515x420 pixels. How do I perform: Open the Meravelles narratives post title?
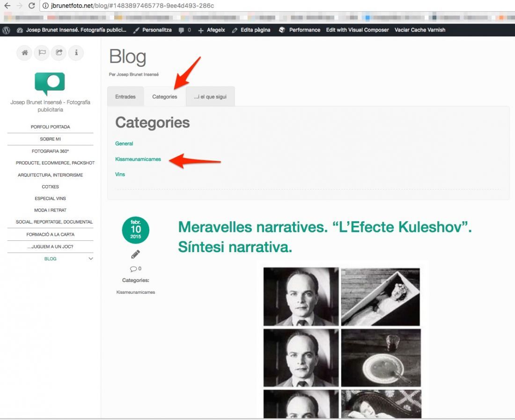(324, 237)
